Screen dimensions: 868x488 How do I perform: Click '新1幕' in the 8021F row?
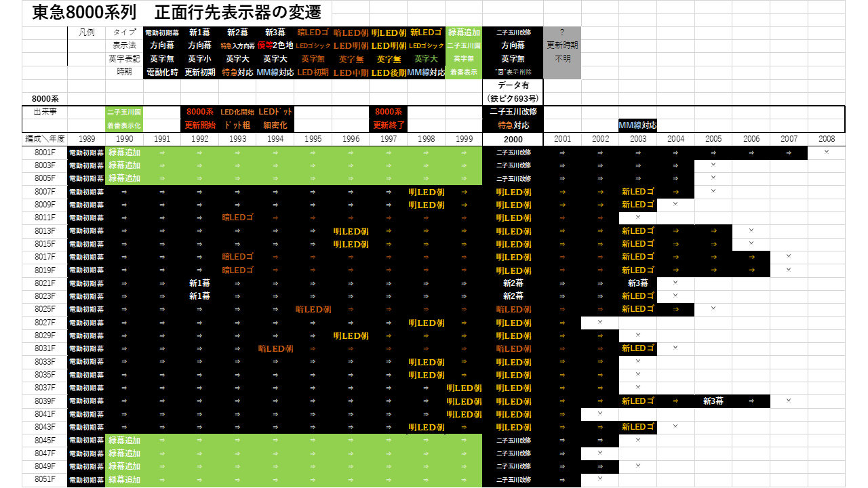coord(199,283)
